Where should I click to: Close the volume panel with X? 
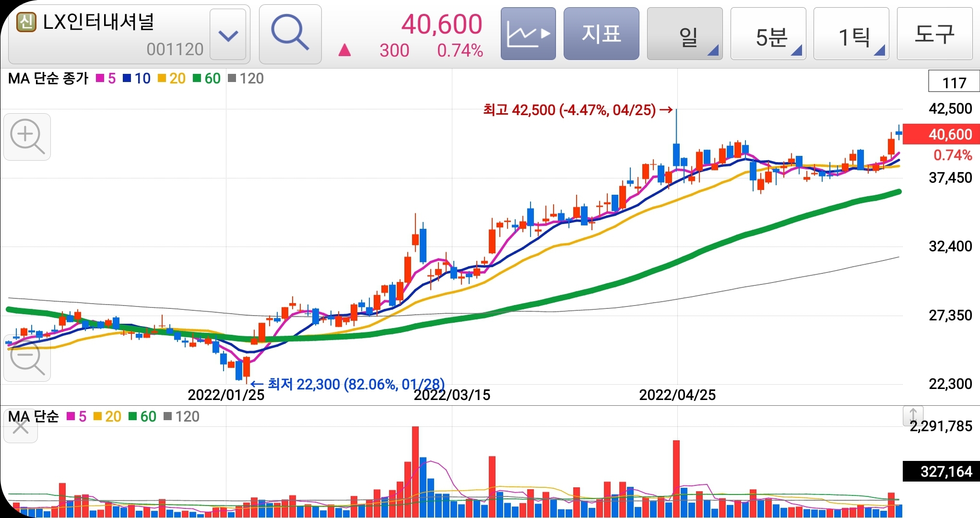click(x=20, y=426)
